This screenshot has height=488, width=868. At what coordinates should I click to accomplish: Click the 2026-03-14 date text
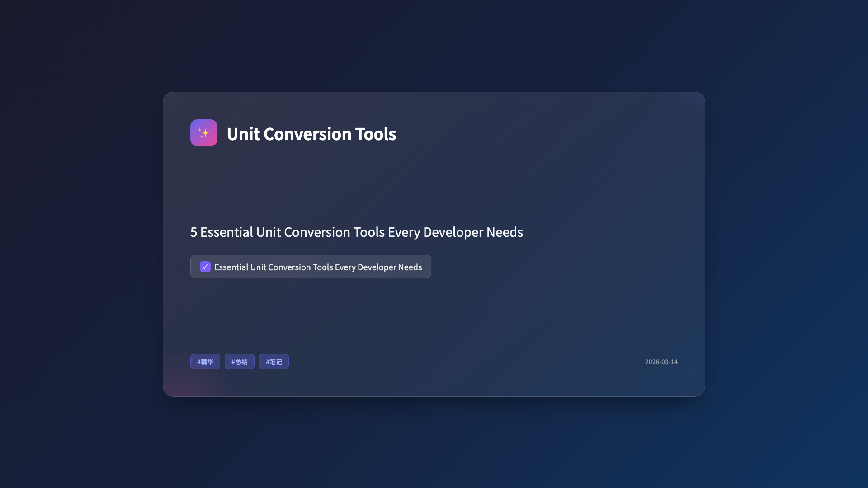point(661,362)
